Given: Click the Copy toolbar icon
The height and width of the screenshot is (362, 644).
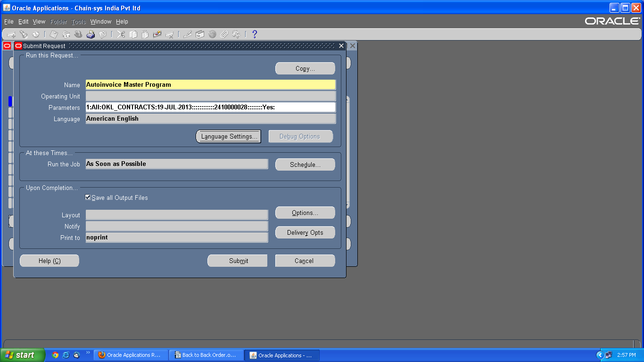Looking at the screenshot, I should pyautogui.click(x=133, y=34).
